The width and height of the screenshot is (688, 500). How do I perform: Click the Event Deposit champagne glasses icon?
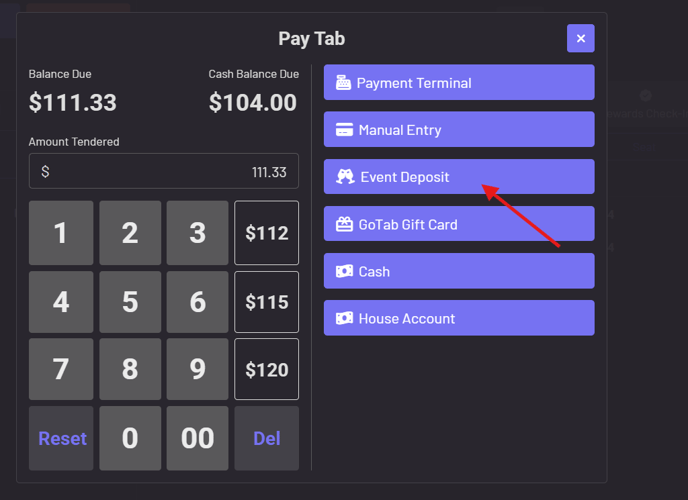tap(345, 177)
